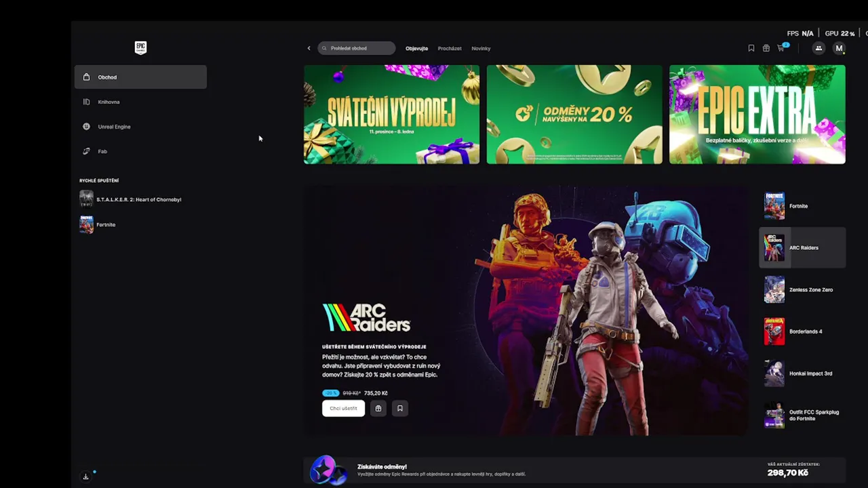Click the FPS N/A overlay readout
868x488 pixels.
(800, 33)
